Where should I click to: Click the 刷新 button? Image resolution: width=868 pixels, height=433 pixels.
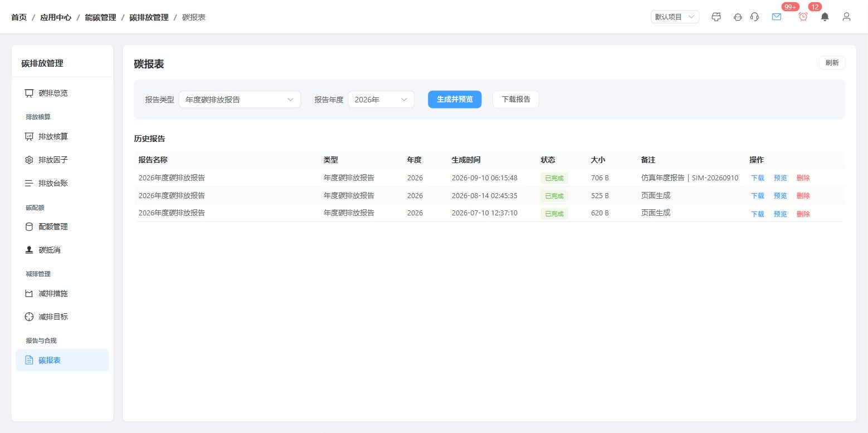[x=832, y=62]
